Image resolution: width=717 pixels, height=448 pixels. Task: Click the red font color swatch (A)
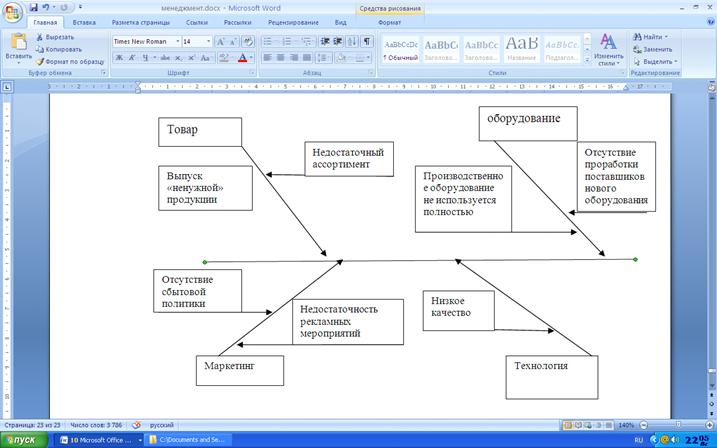[x=242, y=58]
